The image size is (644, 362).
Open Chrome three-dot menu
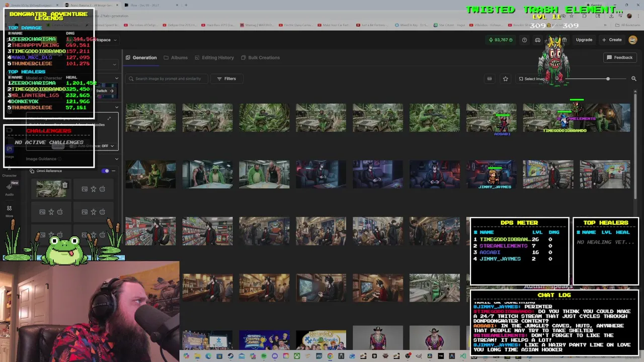(x=637, y=16)
